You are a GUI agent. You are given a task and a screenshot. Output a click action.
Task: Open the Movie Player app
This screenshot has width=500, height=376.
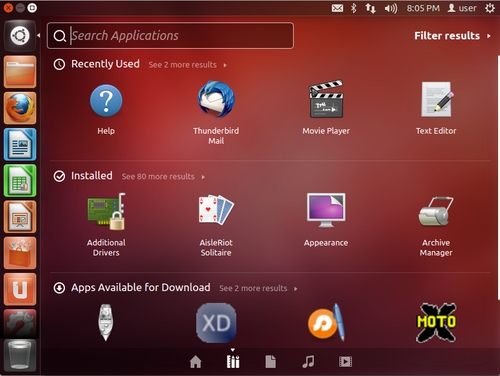pyautogui.click(x=326, y=99)
